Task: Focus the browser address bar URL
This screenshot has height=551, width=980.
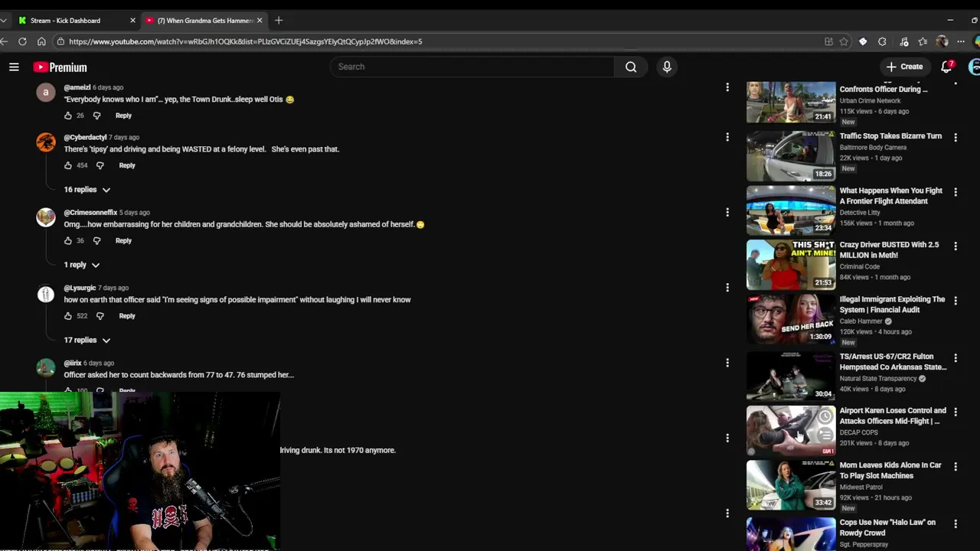Action: coord(245,41)
